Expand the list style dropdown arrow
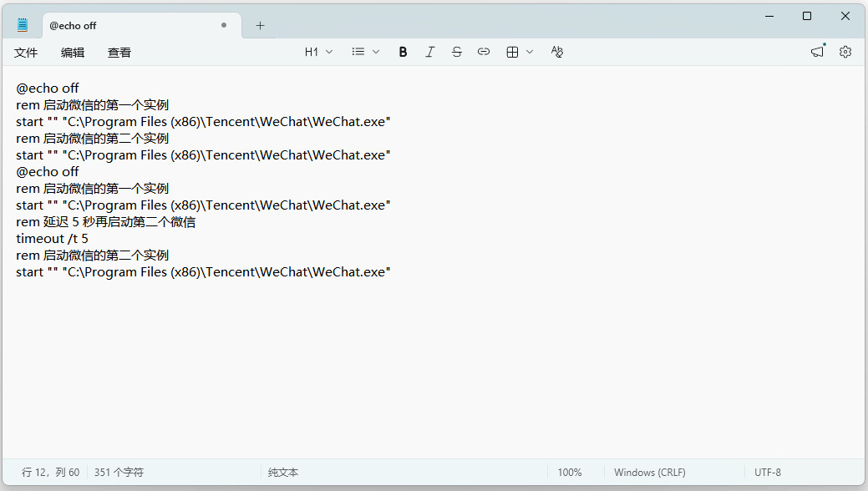 (376, 52)
